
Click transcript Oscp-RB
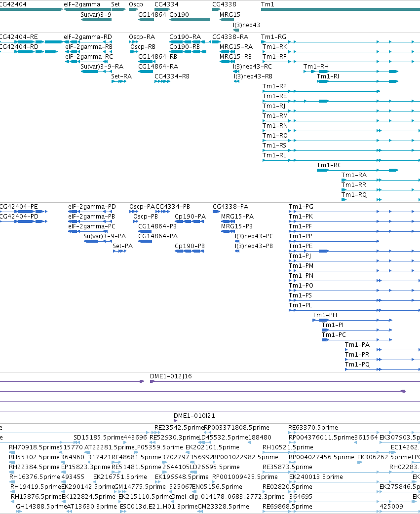(143, 47)
